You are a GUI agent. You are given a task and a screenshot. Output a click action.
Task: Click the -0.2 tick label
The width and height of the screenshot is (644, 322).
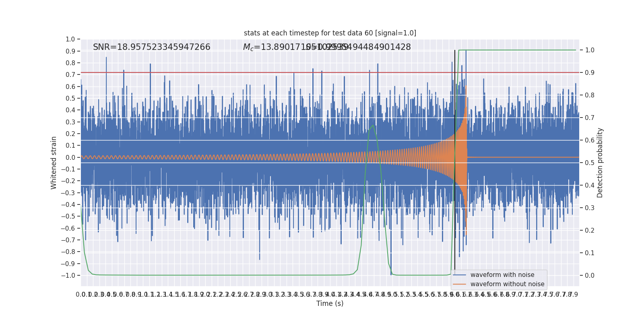68,181
